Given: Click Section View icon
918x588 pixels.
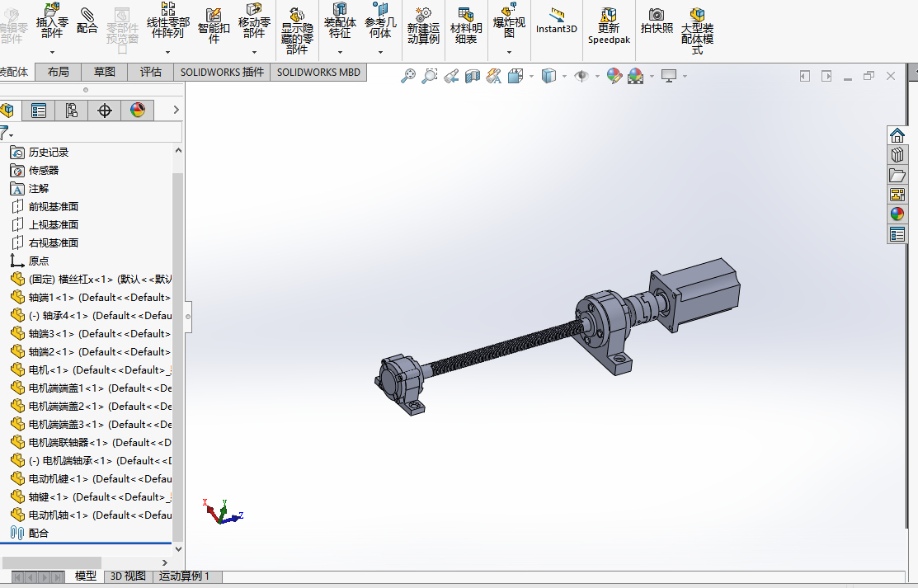Looking at the screenshot, I should [473, 76].
